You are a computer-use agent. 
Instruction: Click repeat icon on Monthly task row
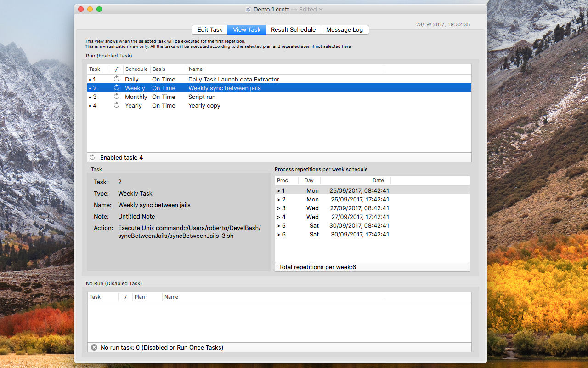pos(116,97)
